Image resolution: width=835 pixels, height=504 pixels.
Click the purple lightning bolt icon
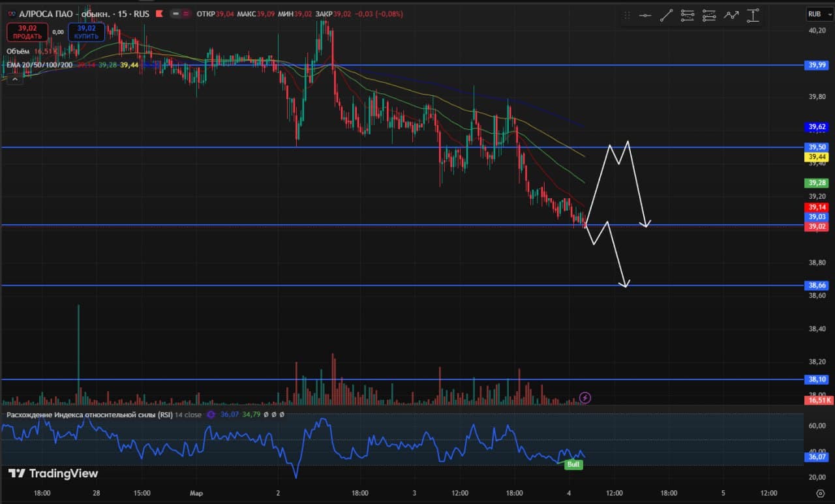[x=585, y=398]
